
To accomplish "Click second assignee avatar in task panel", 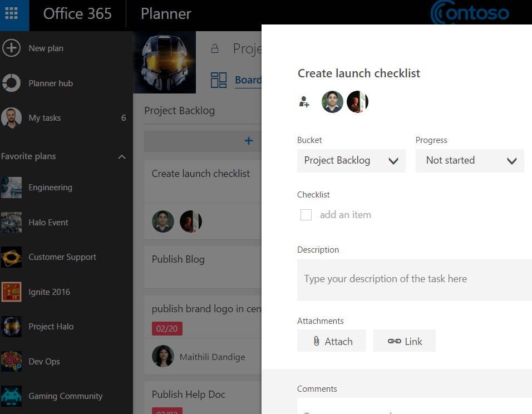I will 357,101.
